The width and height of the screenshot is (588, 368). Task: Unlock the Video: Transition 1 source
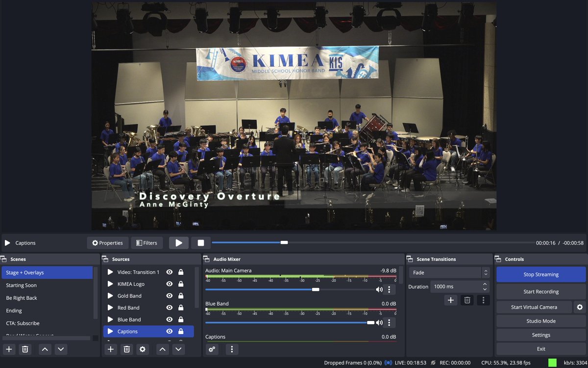[181, 272]
